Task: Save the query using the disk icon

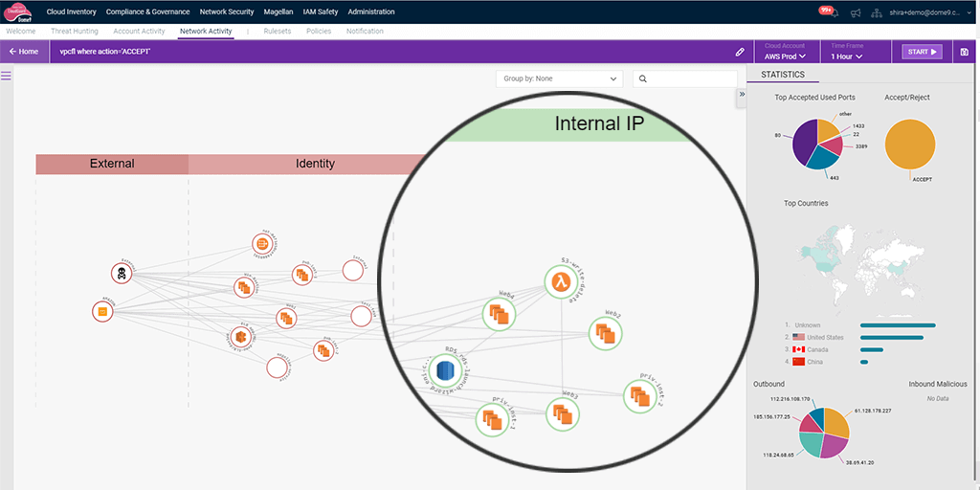Action: click(x=965, y=52)
